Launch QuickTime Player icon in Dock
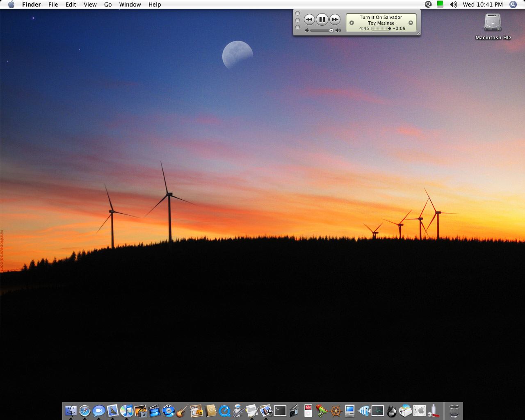 (x=224, y=411)
